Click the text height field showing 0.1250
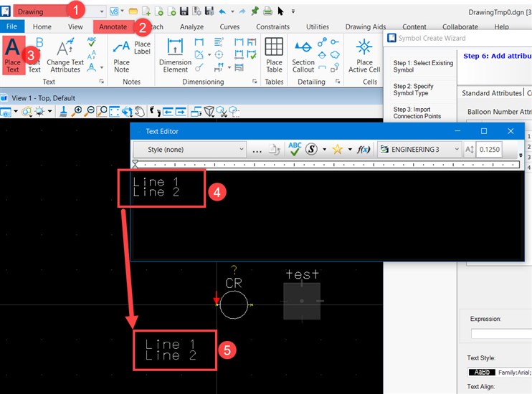Image resolution: width=532 pixels, height=394 pixels. (489, 149)
